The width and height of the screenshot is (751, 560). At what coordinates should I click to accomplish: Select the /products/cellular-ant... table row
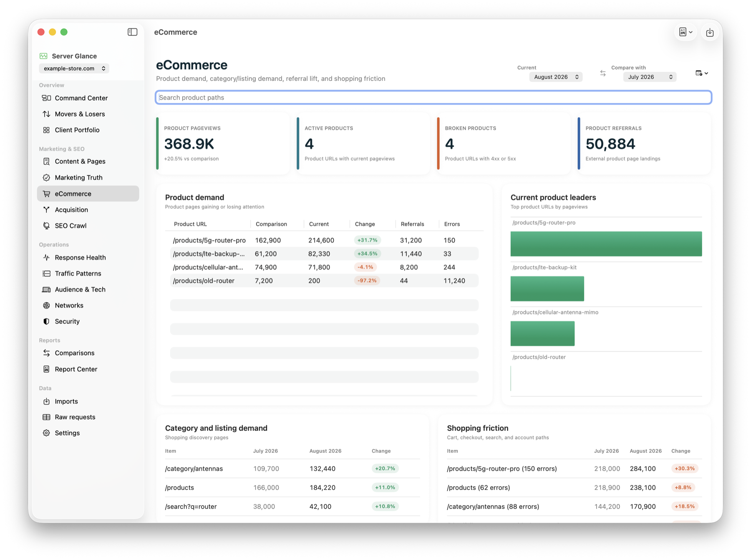point(324,267)
